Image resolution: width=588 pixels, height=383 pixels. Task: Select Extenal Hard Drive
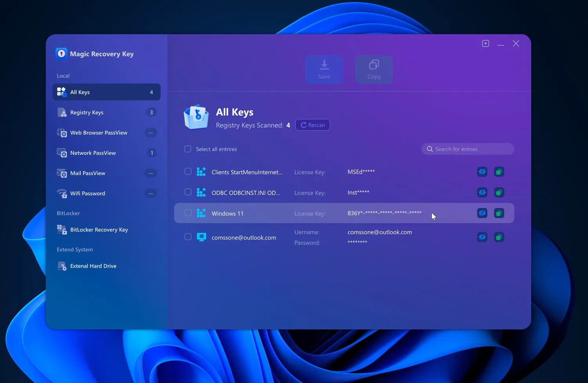coord(107,266)
